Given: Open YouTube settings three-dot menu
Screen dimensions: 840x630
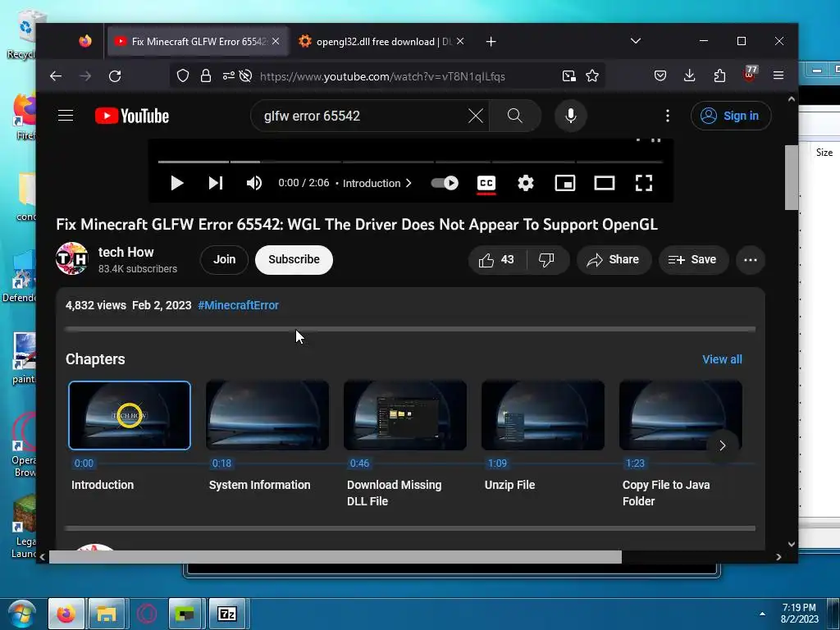Looking at the screenshot, I should (667, 116).
